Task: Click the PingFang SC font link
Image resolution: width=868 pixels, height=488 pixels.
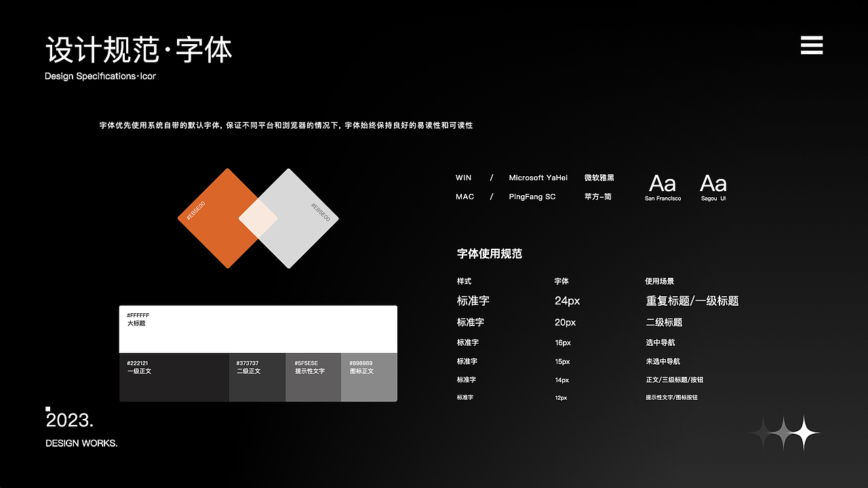Action: 532,197
